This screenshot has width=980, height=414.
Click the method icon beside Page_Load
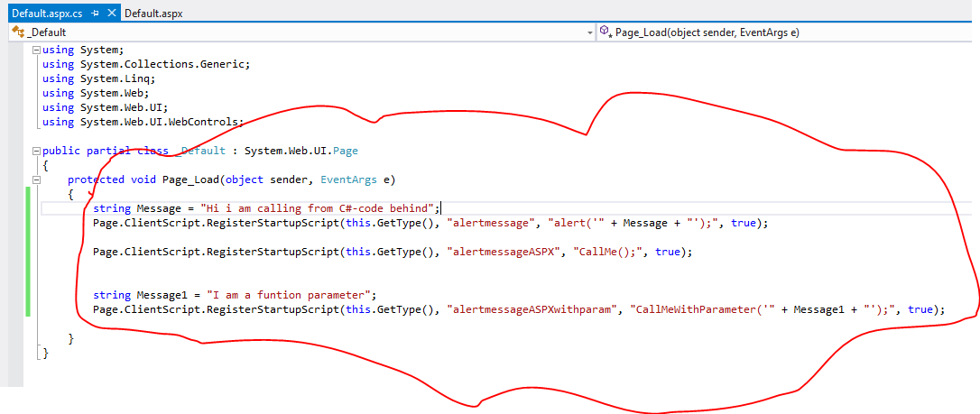coord(605,32)
